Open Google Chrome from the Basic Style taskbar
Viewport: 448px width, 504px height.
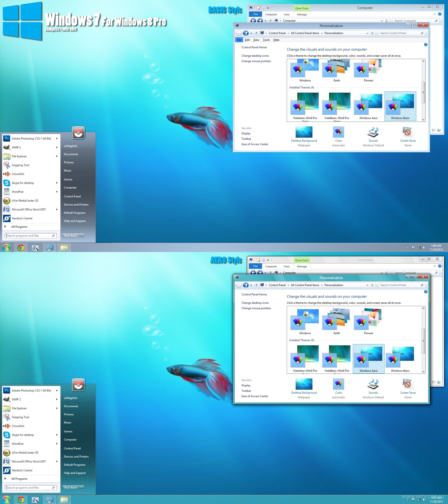pos(21,248)
